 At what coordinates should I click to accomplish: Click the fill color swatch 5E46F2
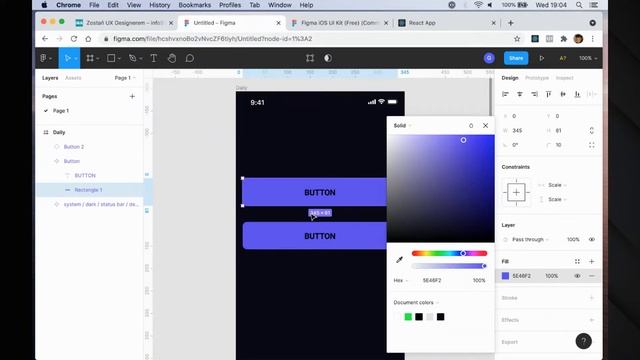click(505, 276)
